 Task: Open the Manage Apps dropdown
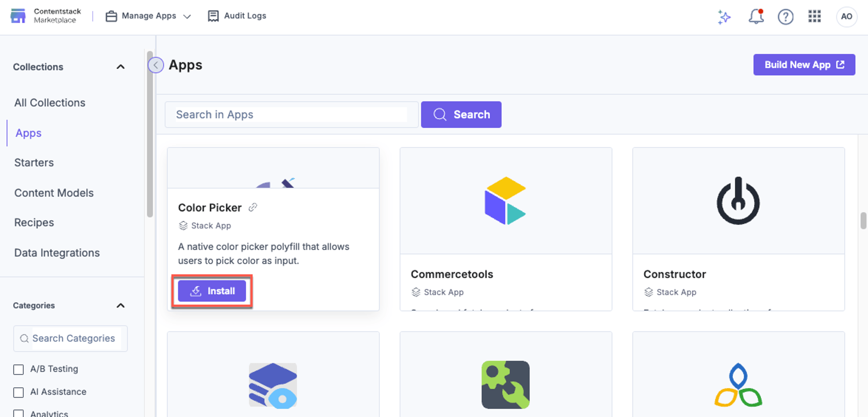pyautogui.click(x=148, y=16)
